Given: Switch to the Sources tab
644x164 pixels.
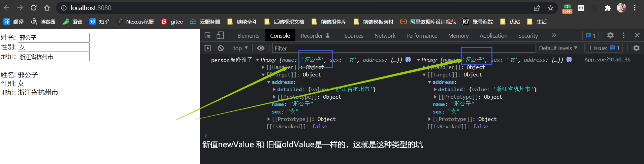Looking at the screenshot, I should [354, 35].
